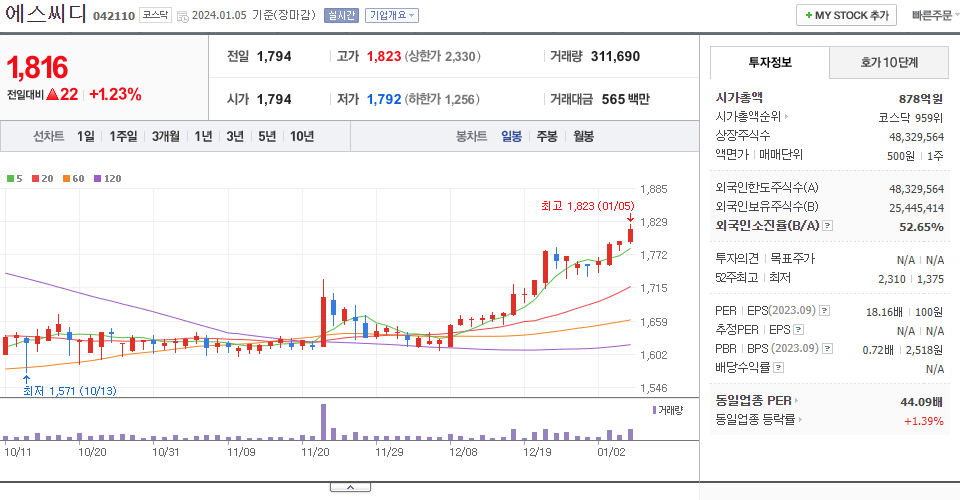Click current price 1,816
This screenshot has height=500, width=960.
(37, 67)
